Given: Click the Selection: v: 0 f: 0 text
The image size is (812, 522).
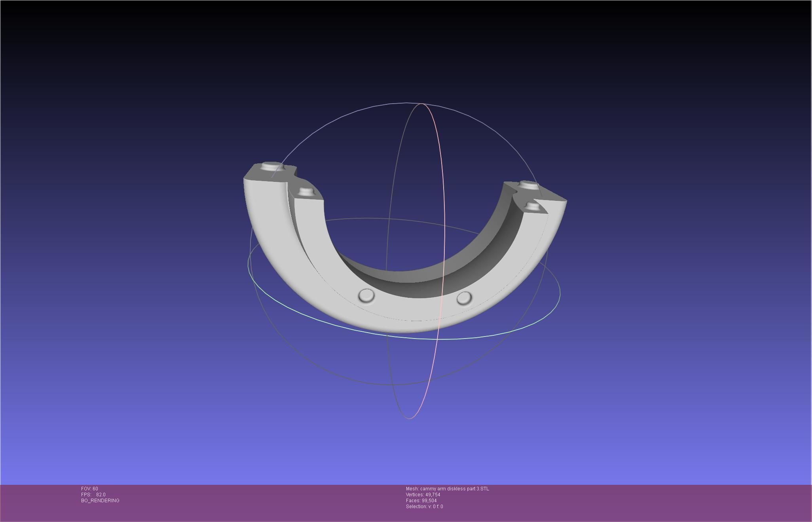Looking at the screenshot, I should [x=424, y=507].
